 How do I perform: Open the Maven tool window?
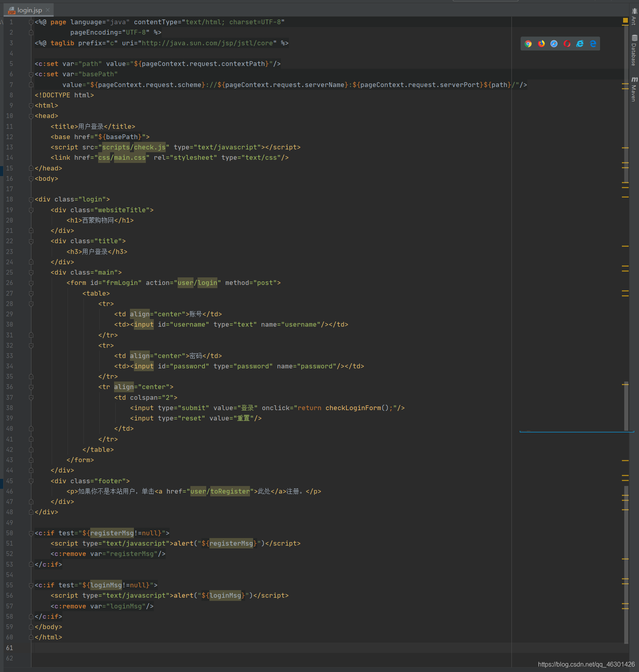634,89
